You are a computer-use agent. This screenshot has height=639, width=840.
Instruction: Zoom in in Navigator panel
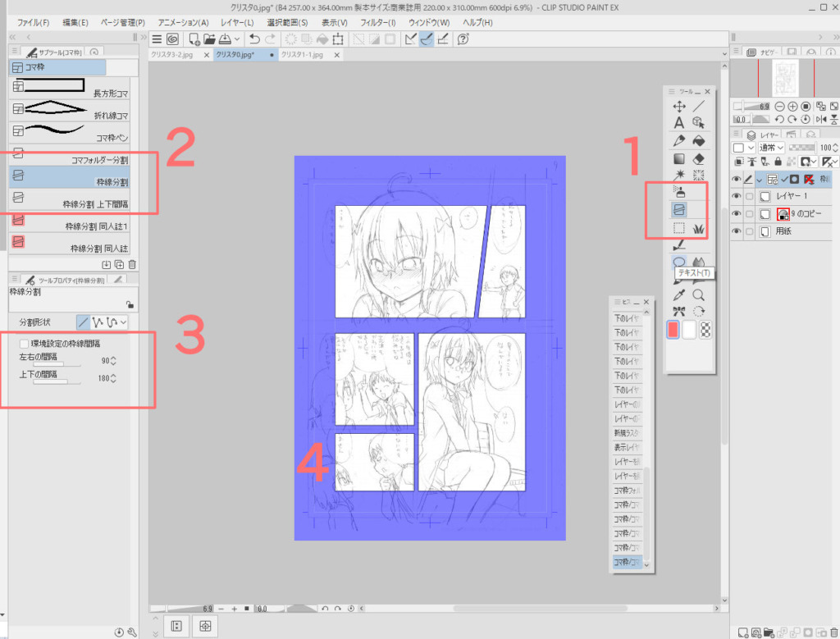pos(793,107)
